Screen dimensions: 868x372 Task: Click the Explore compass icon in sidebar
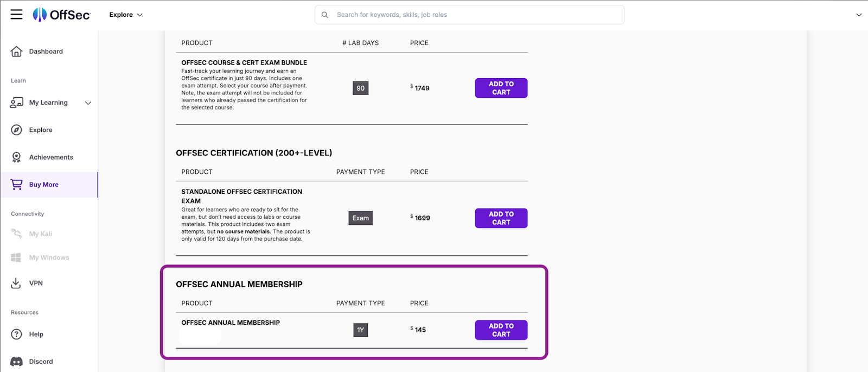click(16, 130)
